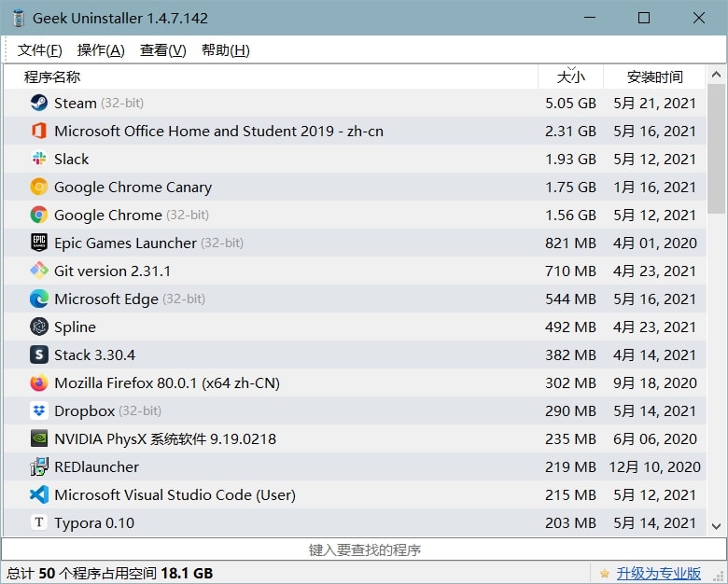This screenshot has height=584, width=728.
Task: Click the REDlauncher icon
Action: click(x=39, y=466)
